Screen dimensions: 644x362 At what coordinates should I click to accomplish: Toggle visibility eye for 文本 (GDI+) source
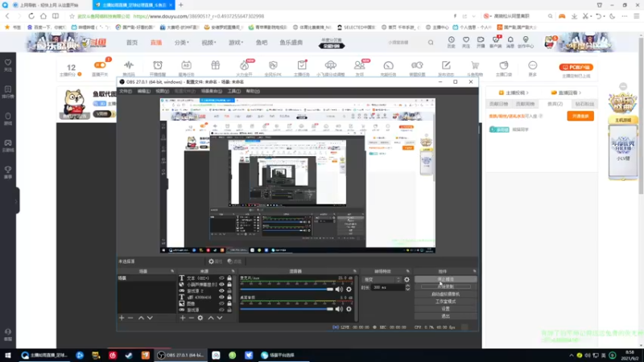pyautogui.click(x=222, y=278)
